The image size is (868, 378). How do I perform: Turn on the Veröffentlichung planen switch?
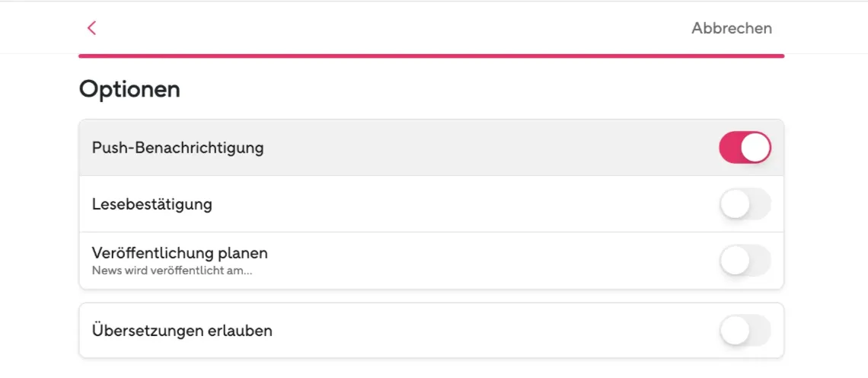pyautogui.click(x=745, y=260)
